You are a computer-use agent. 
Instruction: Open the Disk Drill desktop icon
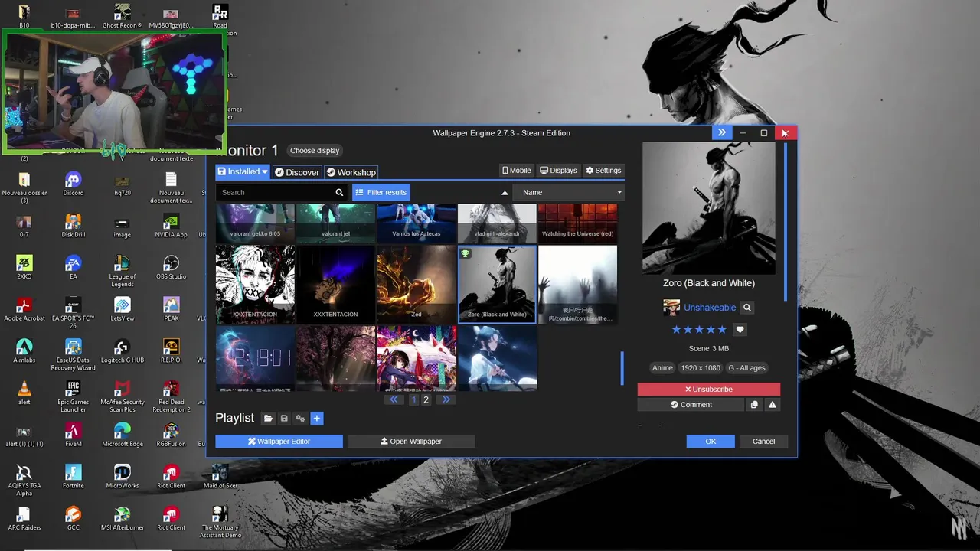click(x=73, y=226)
